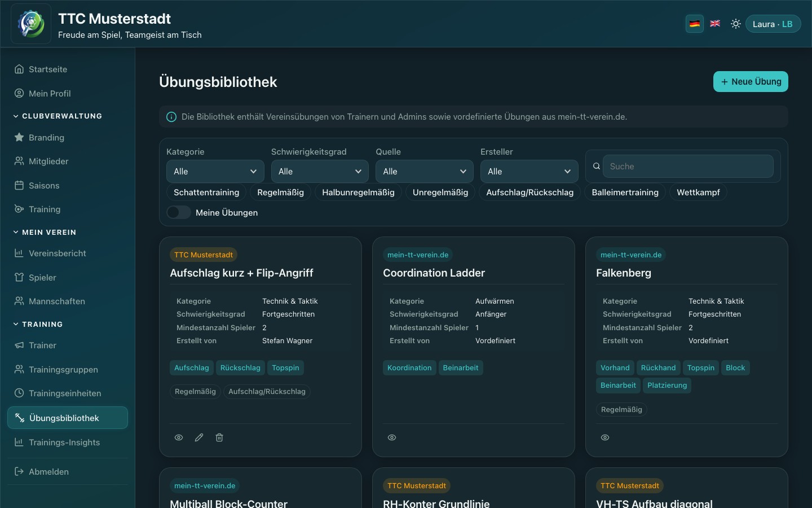
Task: Collapse the MEIN VEREIN sidebar section
Action: click(45, 232)
